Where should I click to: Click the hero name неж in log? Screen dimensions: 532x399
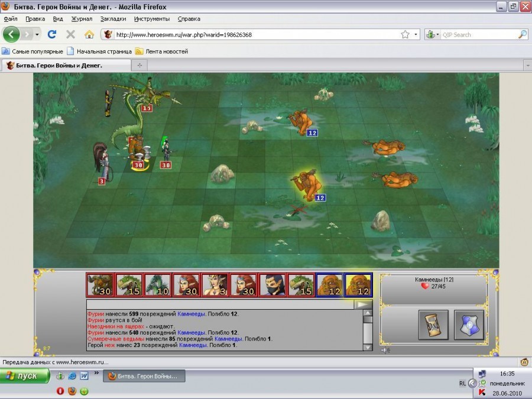[x=109, y=345]
